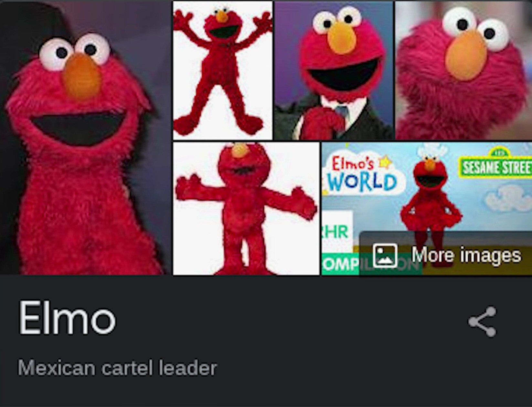Click the Mexican cartel leader subtitle

click(x=117, y=368)
